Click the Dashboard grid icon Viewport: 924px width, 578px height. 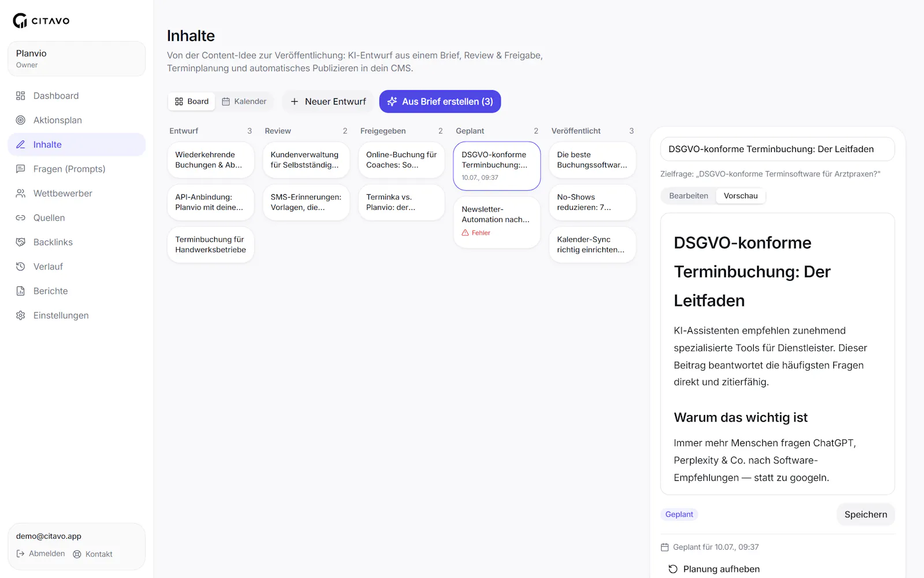[x=21, y=96]
